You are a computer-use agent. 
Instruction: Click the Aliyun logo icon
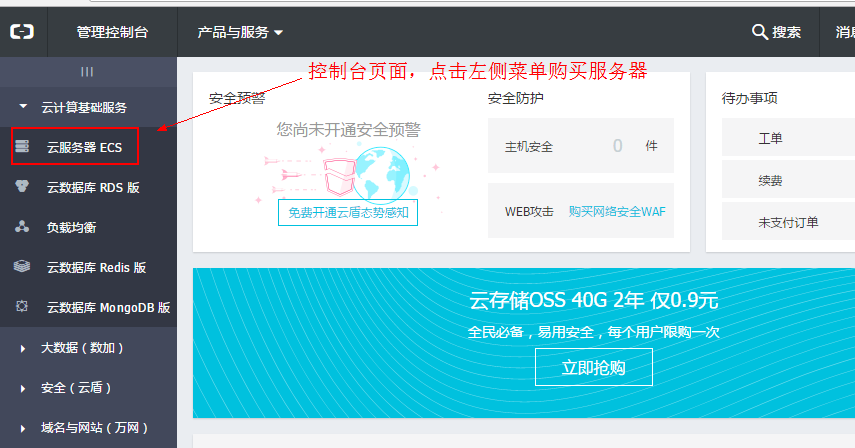pos(22,32)
